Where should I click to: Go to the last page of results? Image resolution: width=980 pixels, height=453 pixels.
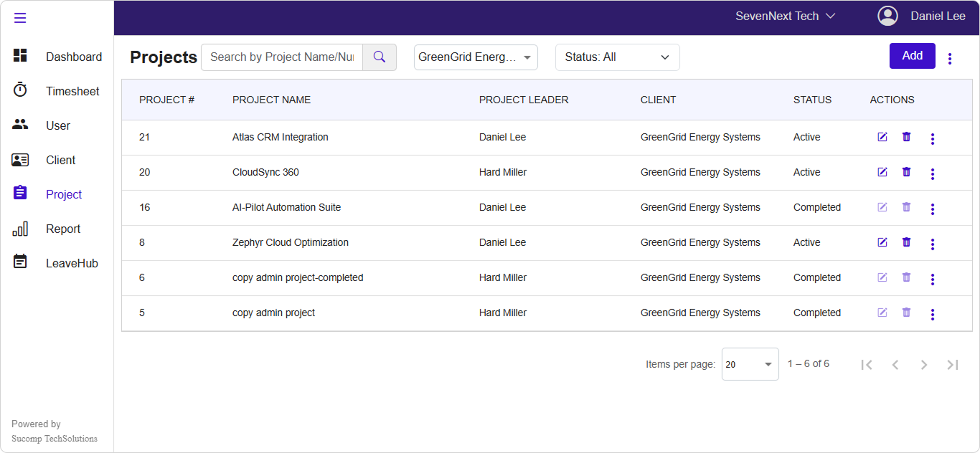coord(952,365)
